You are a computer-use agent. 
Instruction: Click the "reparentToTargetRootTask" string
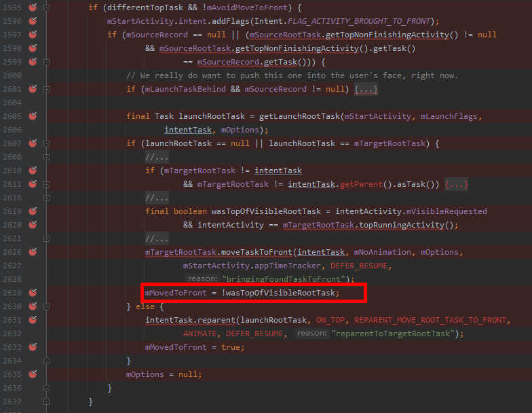393,334
